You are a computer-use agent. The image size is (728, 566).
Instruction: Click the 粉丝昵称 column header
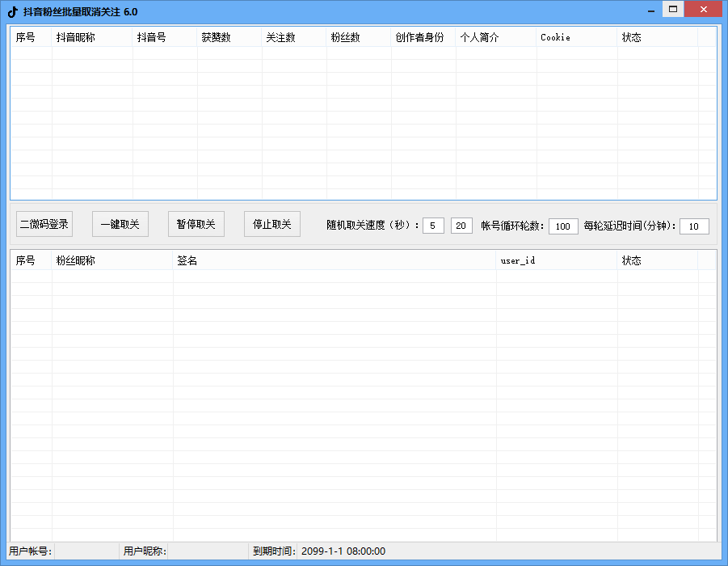(112, 260)
